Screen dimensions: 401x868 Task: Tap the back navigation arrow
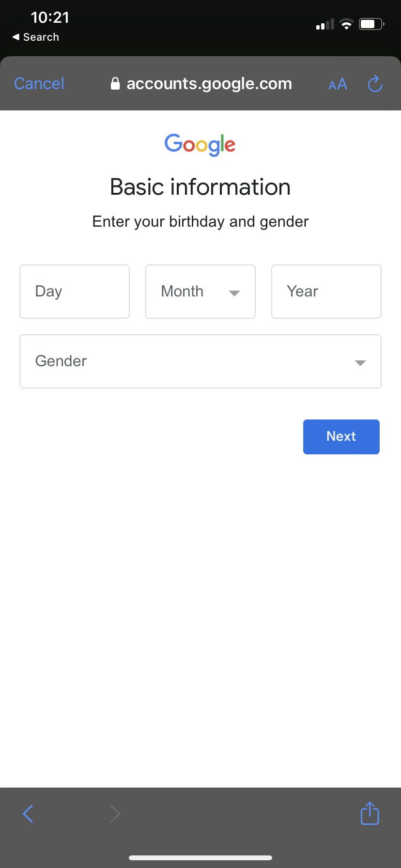[x=28, y=814]
